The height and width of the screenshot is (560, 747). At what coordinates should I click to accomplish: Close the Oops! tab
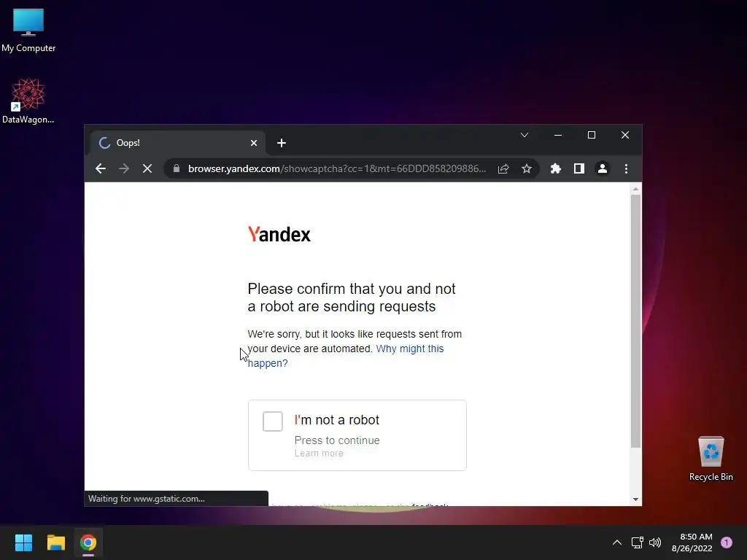(254, 143)
